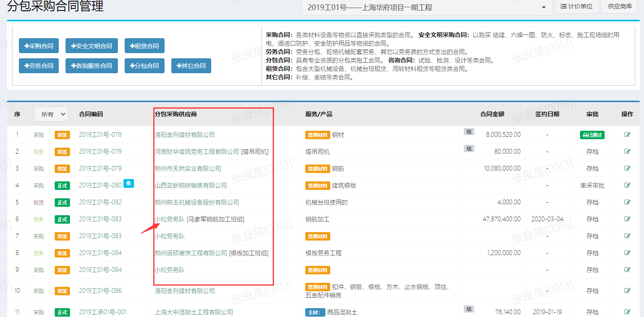Click edit icon for 郑州韩玉机械设备股份有限公司 row
This screenshot has width=644, height=317.
(627, 202)
